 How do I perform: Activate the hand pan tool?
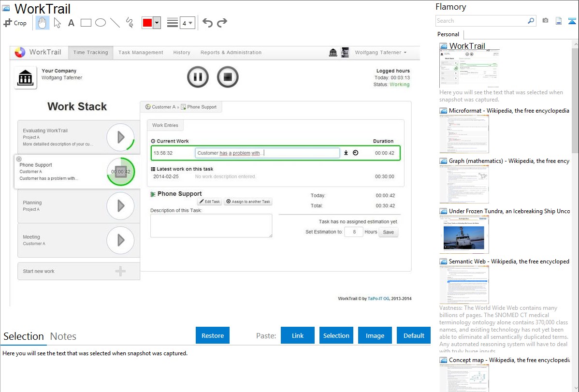click(x=43, y=23)
